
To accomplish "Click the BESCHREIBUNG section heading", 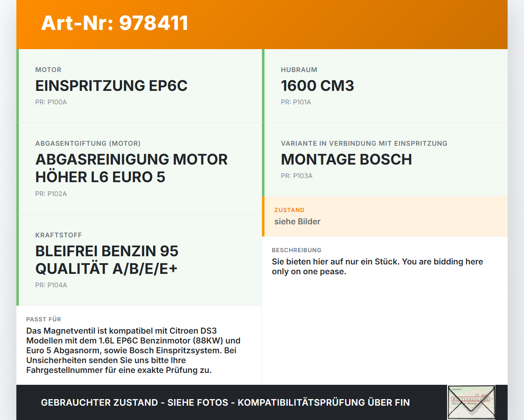I will [x=296, y=250].
